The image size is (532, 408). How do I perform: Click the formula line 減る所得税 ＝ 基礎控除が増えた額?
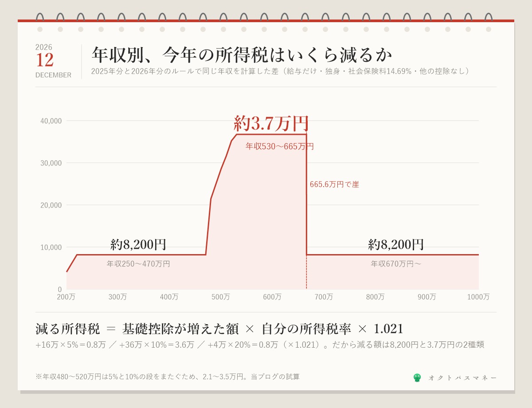click(x=219, y=329)
